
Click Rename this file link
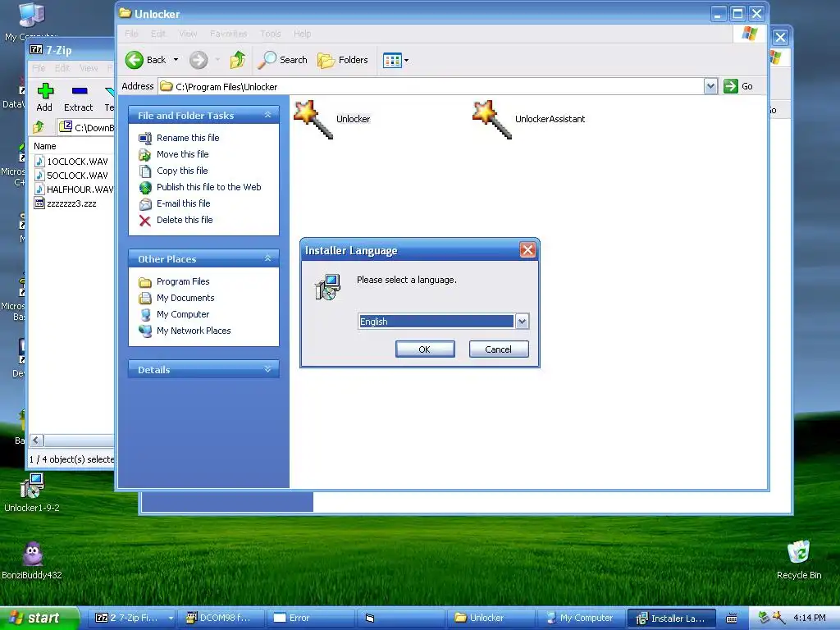tap(188, 138)
